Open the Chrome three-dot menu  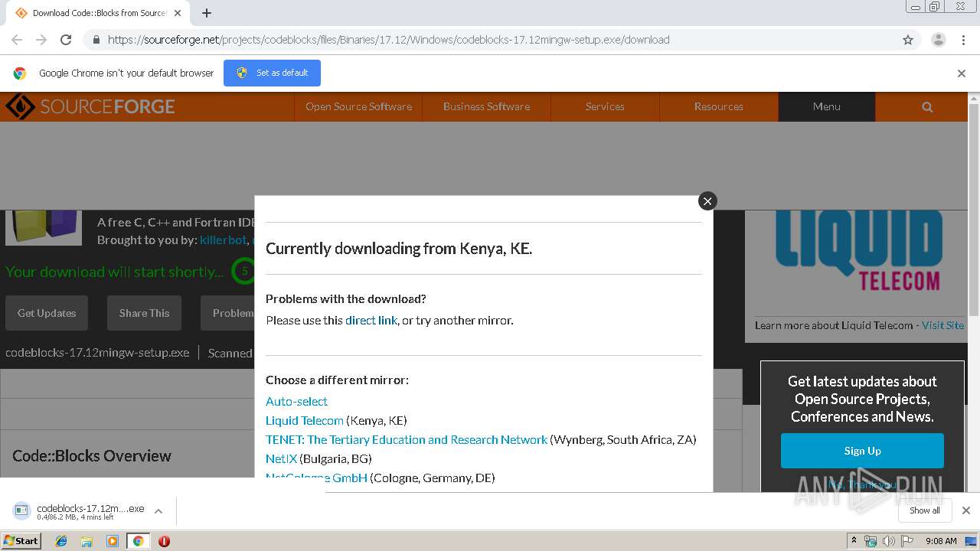pos(963,40)
